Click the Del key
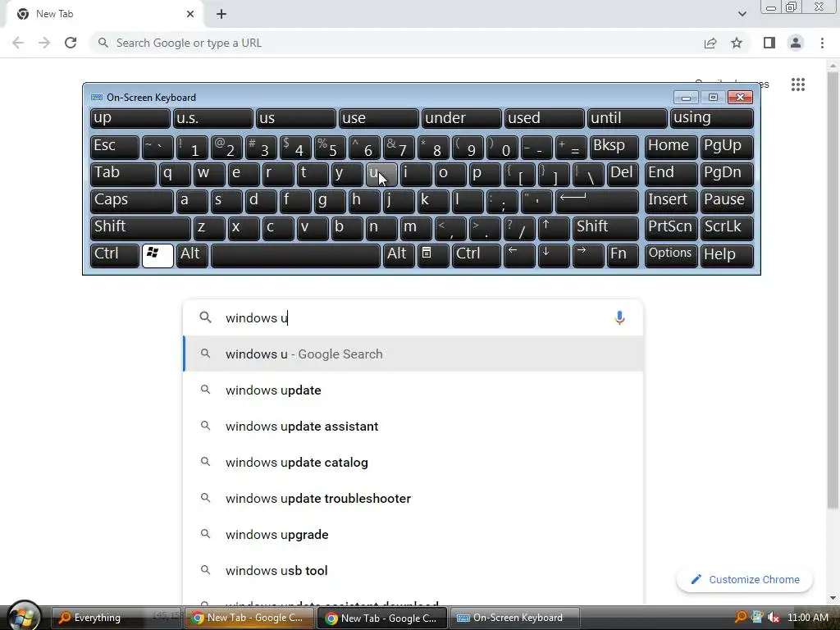 click(623, 174)
